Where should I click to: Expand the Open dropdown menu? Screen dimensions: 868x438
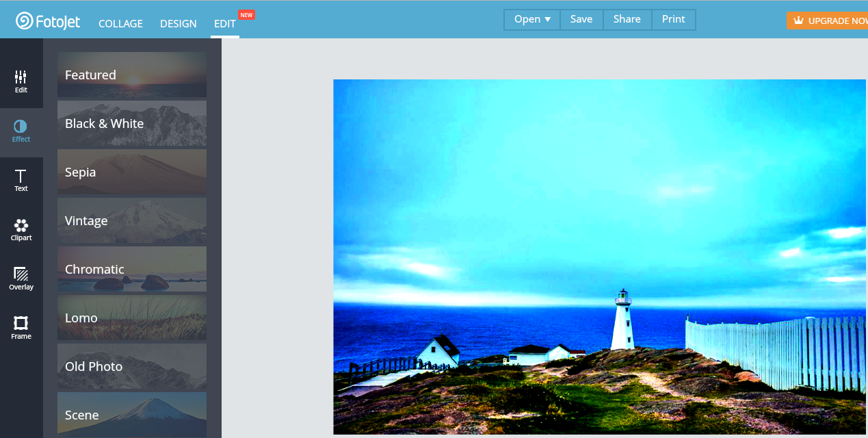coord(532,19)
